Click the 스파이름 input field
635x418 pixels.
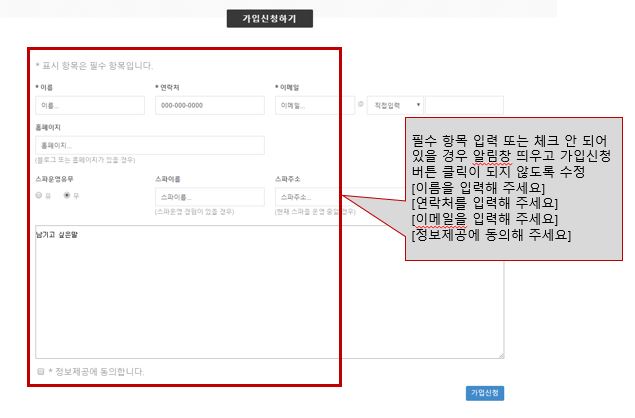(210, 197)
